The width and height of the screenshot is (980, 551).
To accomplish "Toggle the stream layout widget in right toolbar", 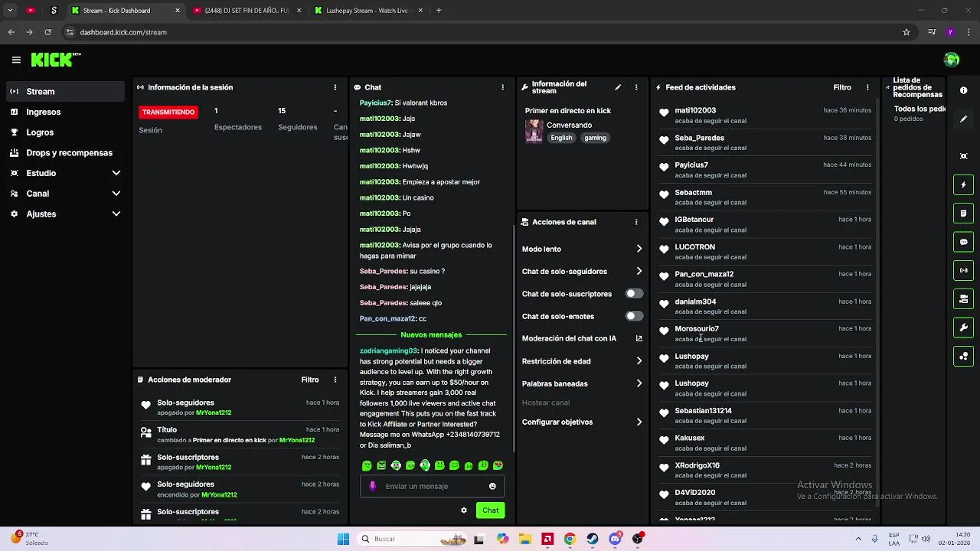I will pos(964,298).
